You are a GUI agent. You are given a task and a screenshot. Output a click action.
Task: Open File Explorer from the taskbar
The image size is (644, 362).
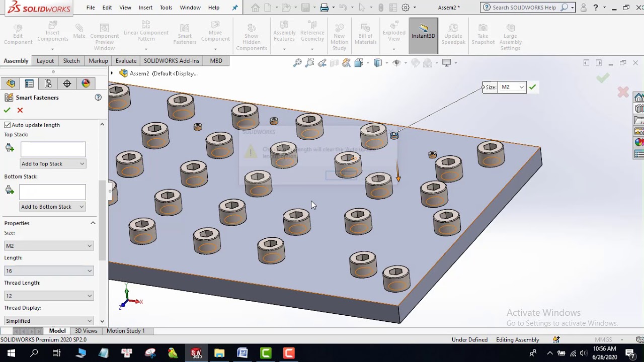tap(219, 353)
